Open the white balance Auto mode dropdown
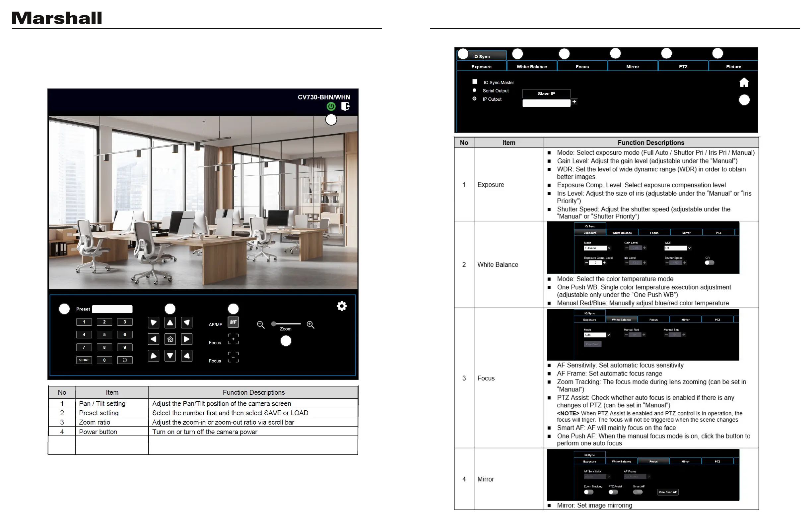The image size is (812, 525). pos(596,335)
